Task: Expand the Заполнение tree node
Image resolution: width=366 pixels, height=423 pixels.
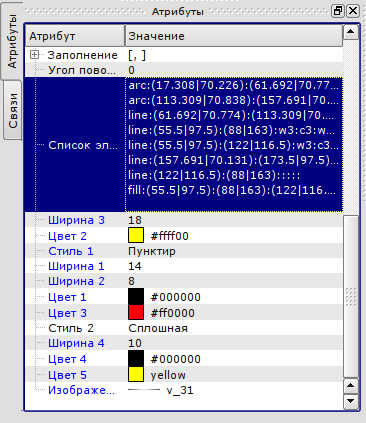Action: [34, 55]
